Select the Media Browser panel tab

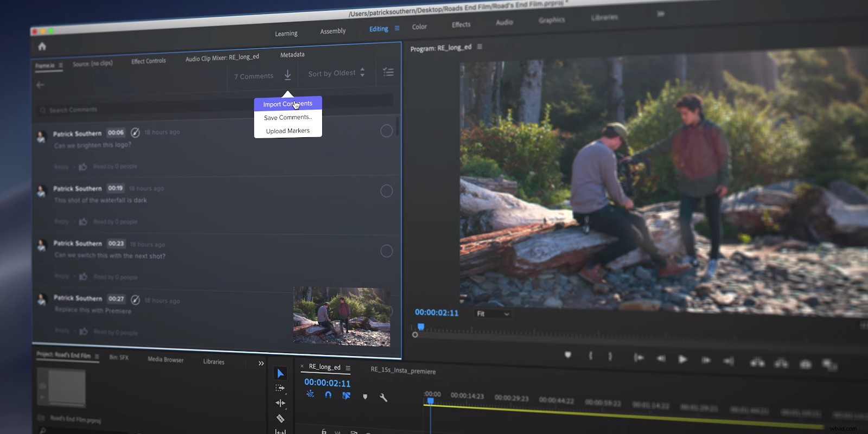165,360
